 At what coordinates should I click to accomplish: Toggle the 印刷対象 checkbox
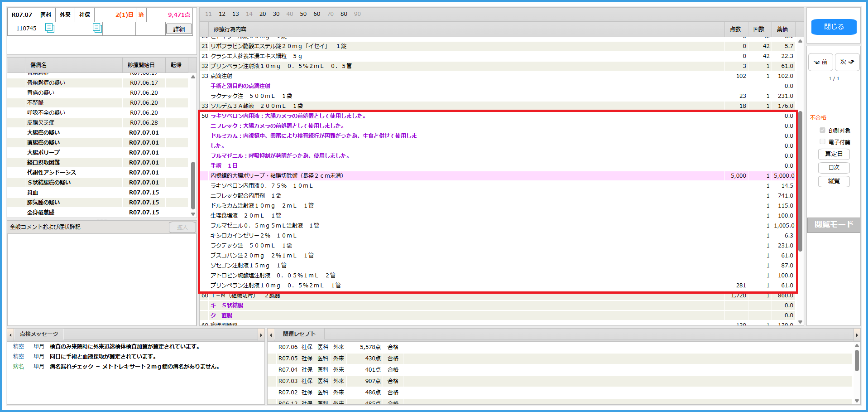coord(822,131)
